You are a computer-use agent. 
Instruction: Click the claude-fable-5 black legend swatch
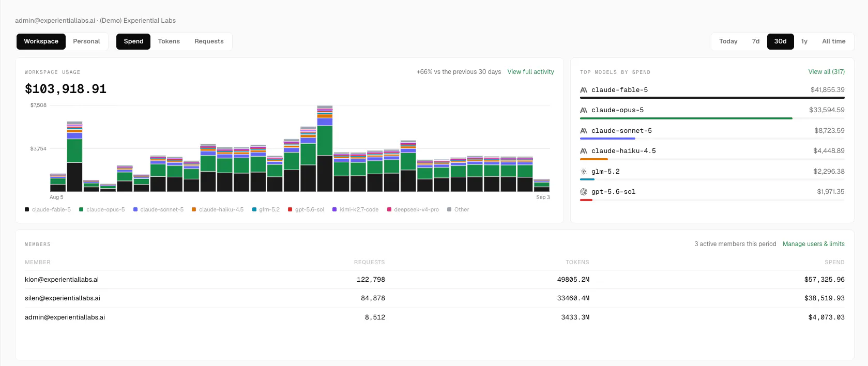pos(27,209)
